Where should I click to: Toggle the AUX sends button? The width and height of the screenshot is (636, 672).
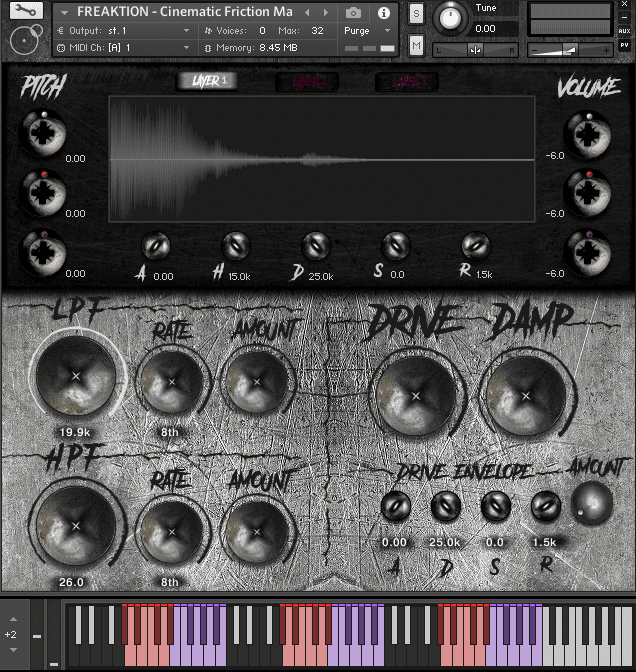coord(624,31)
